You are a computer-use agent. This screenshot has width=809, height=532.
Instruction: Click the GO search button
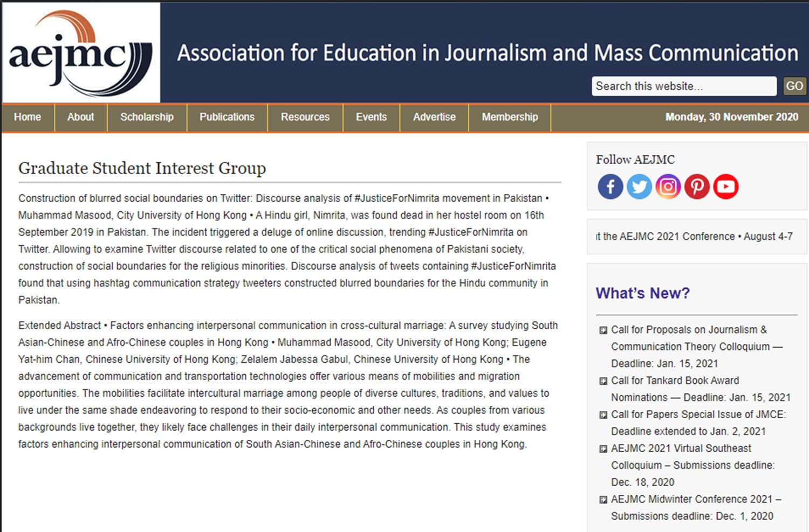pyautogui.click(x=794, y=86)
